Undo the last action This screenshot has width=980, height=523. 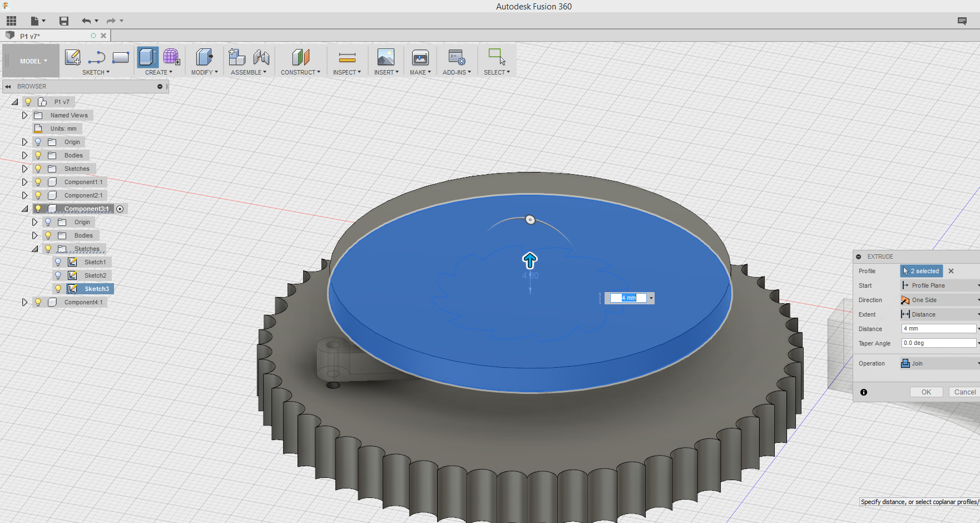[86, 21]
